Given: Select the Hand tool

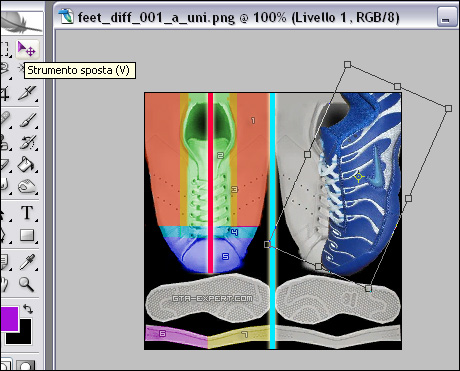Looking at the screenshot, I should coord(4,284).
